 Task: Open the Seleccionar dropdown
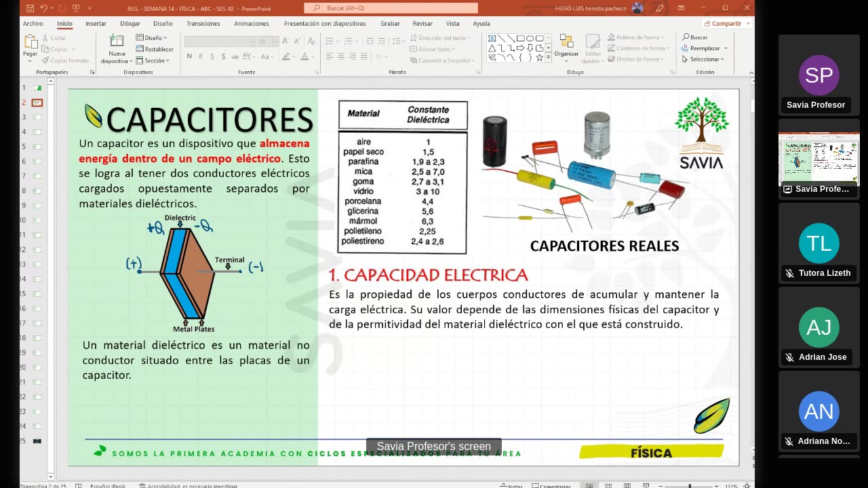[703, 59]
